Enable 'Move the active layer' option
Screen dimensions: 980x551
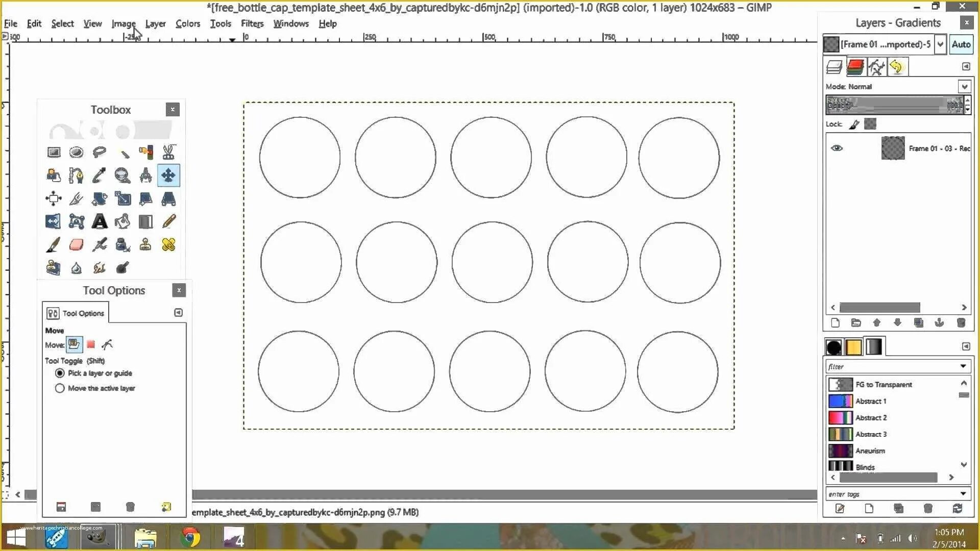coord(60,388)
